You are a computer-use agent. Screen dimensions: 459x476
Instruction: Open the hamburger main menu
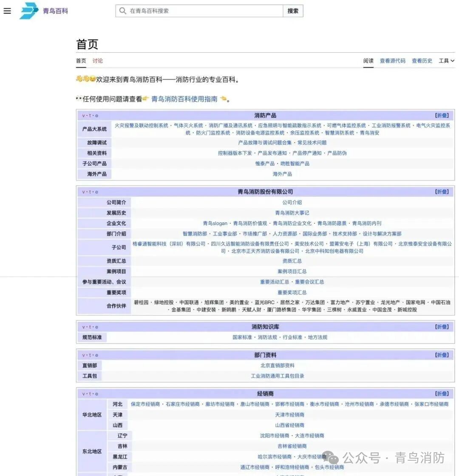[x=7, y=11]
